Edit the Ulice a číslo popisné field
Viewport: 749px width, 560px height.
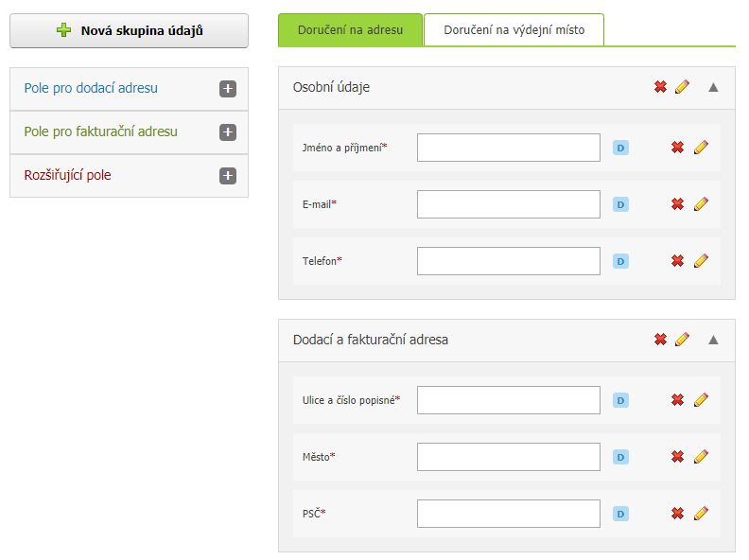pyautogui.click(x=701, y=400)
